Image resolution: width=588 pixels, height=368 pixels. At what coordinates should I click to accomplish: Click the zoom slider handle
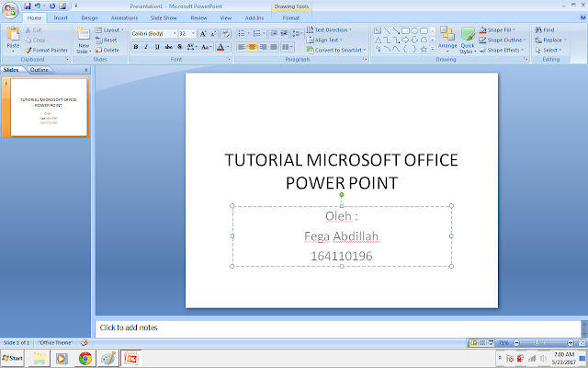[537, 342]
